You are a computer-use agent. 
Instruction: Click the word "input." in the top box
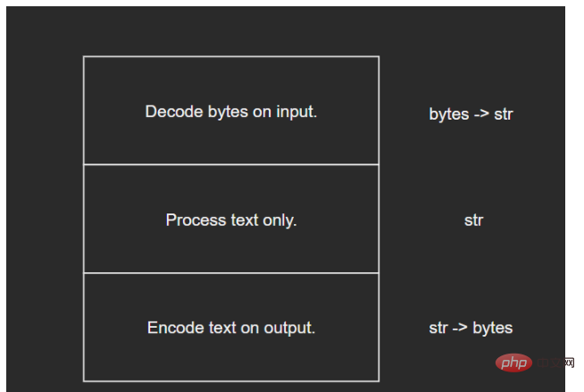[x=296, y=112]
